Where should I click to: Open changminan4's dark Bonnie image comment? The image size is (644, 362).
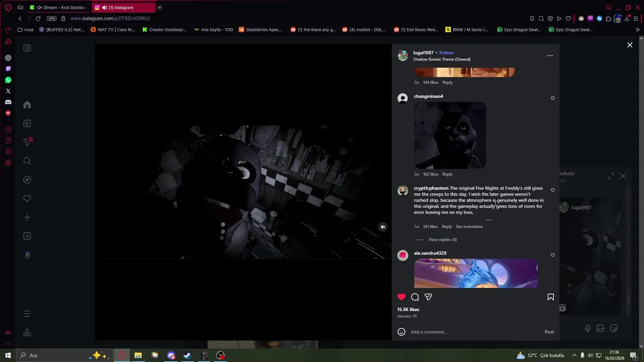450,136
